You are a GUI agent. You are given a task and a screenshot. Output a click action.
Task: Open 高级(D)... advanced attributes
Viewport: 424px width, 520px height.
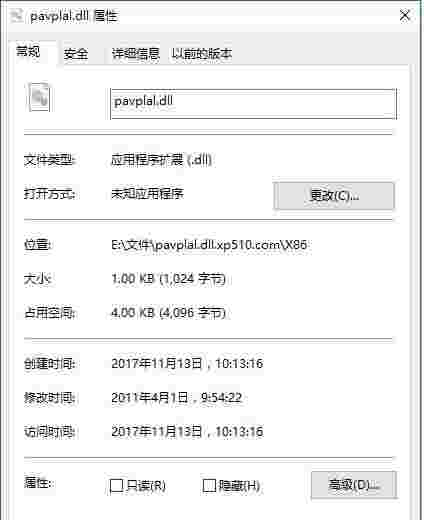(x=354, y=485)
